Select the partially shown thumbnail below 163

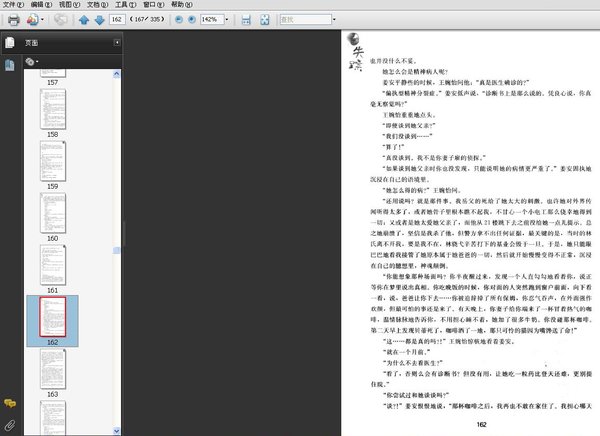53,417
